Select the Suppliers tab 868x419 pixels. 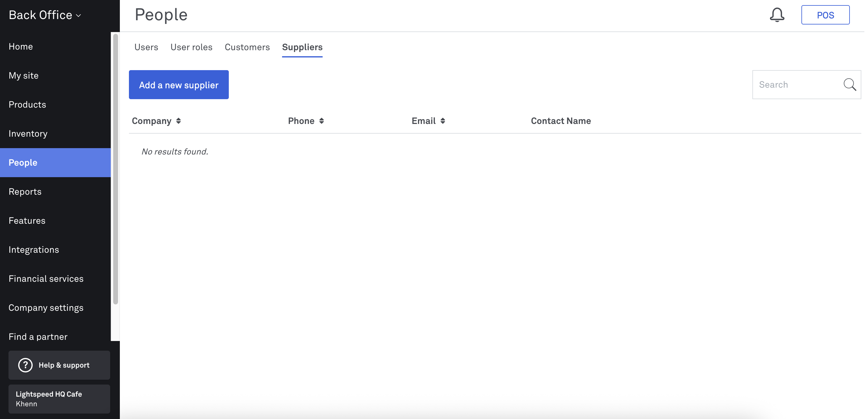302,47
